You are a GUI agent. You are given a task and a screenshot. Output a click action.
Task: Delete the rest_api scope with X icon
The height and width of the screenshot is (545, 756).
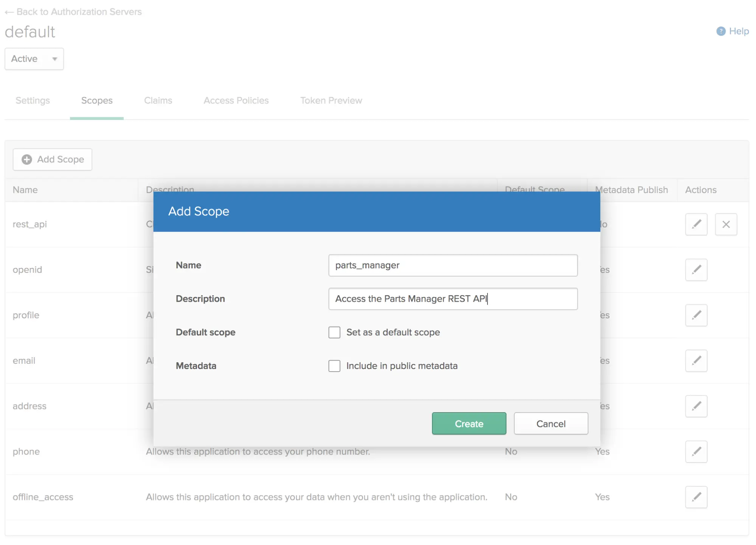(725, 224)
